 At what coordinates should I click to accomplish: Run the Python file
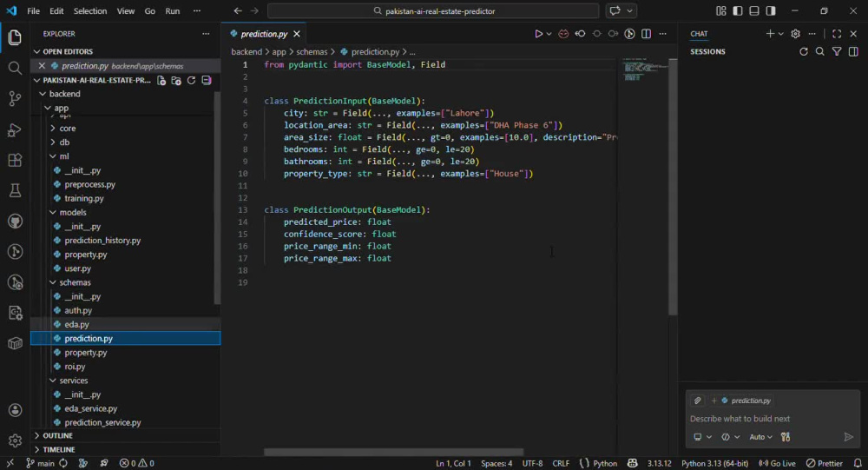(x=538, y=34)
